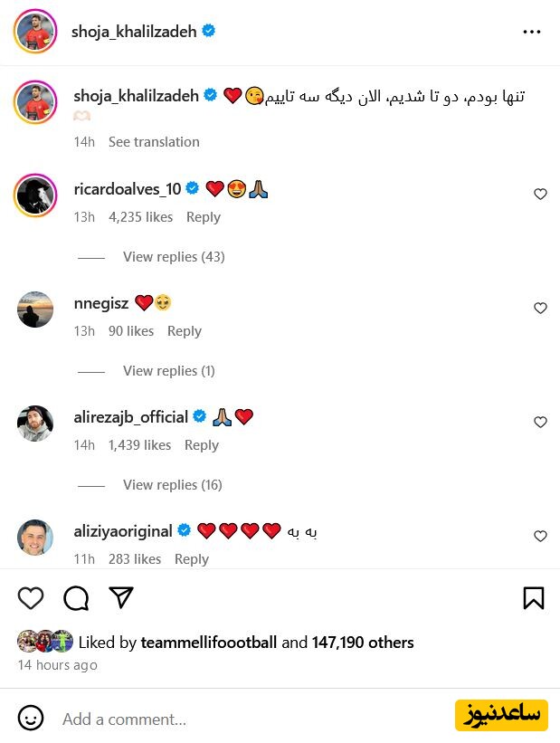Viewport: 560px width, 743px height.
Task: Reply to aliziyaoriginal's comment
Action: (192, 559)
